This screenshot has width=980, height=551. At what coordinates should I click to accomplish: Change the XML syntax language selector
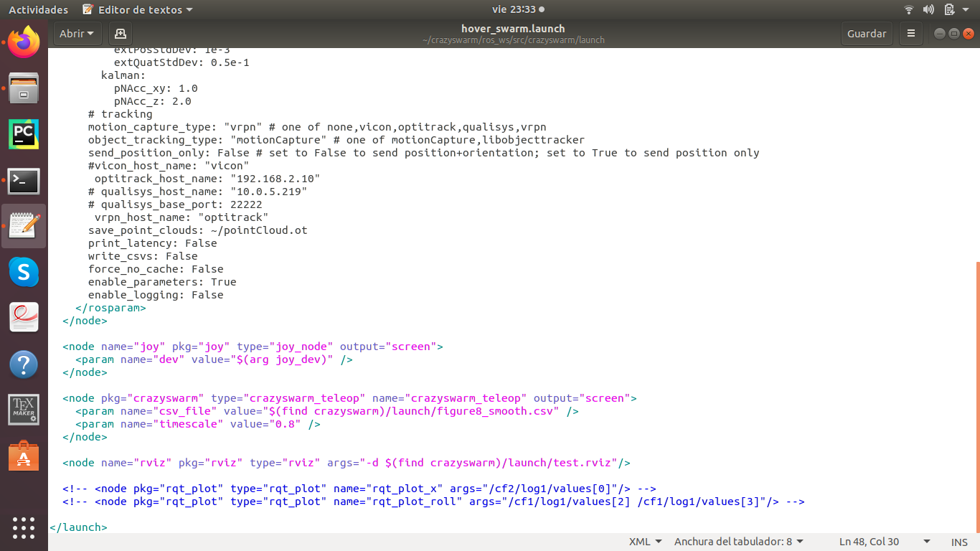(645, 542)
